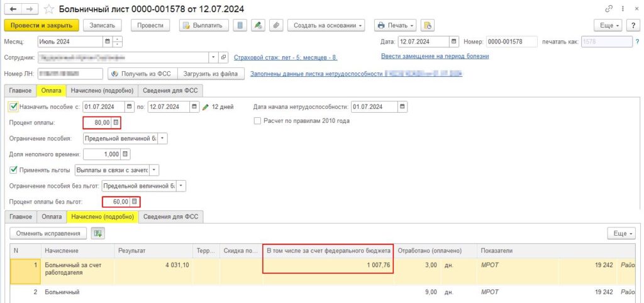This screenshot has width=644, height=303.
Task: Click the Провести button
Action: (x=150, y=25)
